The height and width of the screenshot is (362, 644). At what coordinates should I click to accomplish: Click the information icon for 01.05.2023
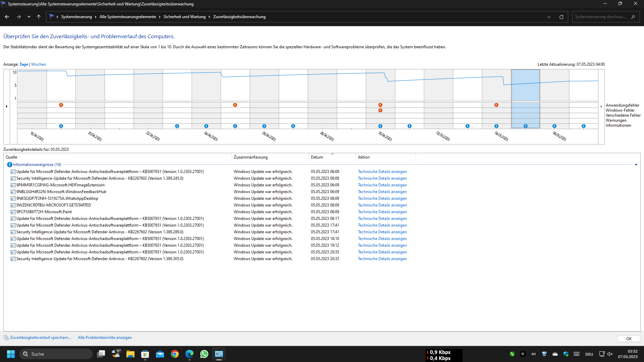[x=410, y=126]
